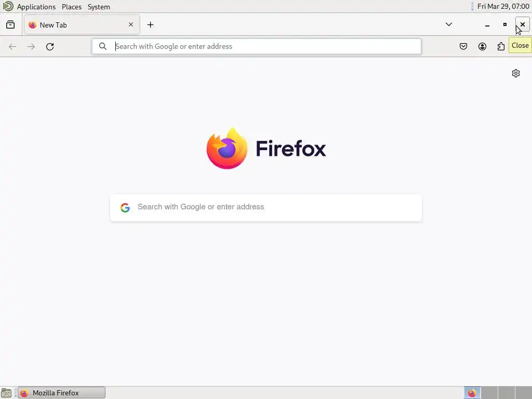Image resolution: width=532 pixels, height=399 pixels.
Task: Click the MATE logo icon in top panel
Action: click(x=8, y=6)
